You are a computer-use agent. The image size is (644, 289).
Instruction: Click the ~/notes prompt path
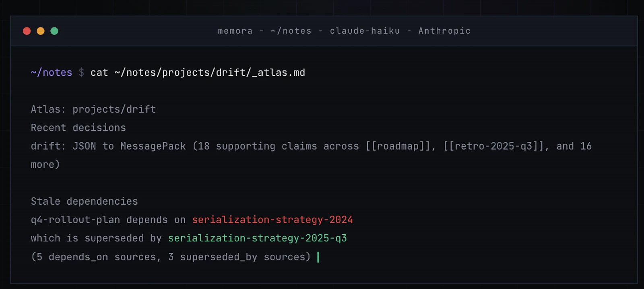click(x=52, y=73)
